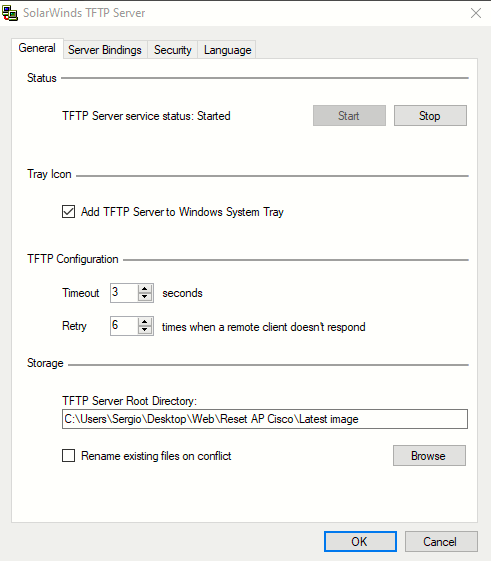Stop the TFTP Server service

[430, 116]
